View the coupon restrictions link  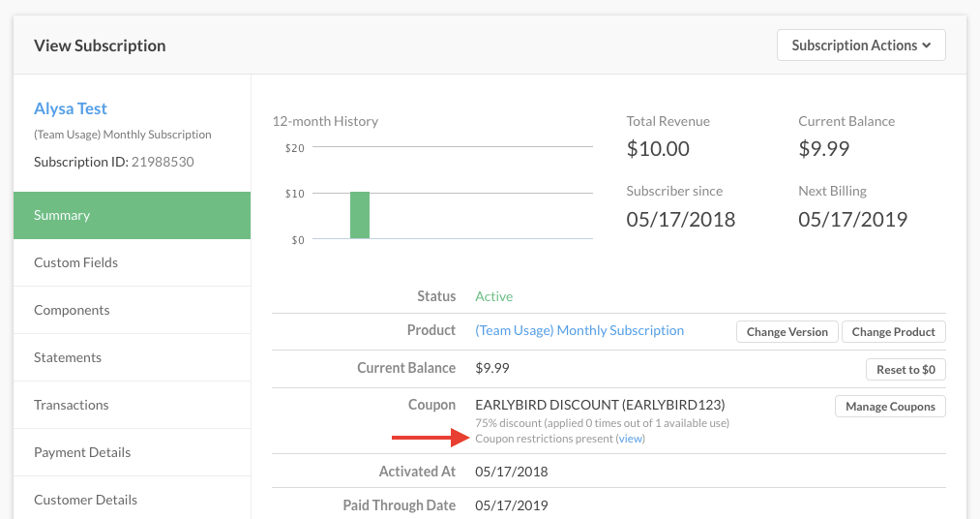(631, 439)
